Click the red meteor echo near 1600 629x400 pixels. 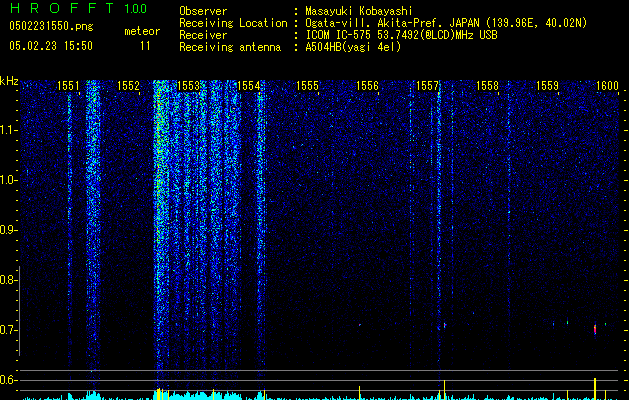[x=595, y=329]
